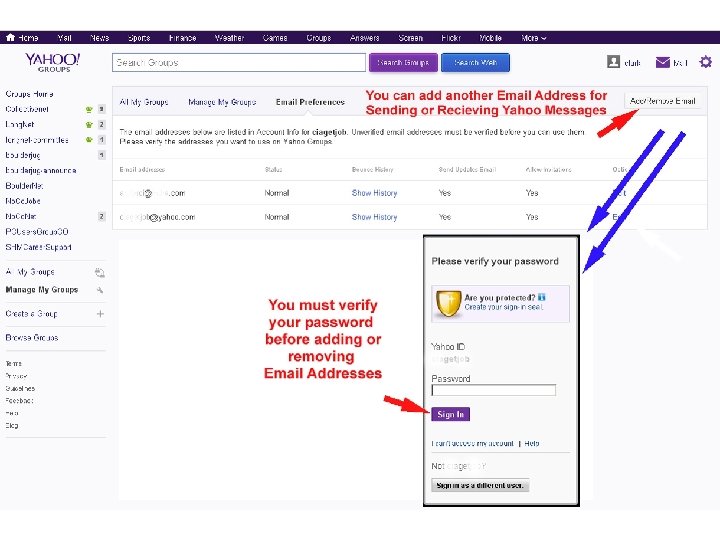
Task: Click the Status value for the yahoo.com address
Action: pos(277,217)
